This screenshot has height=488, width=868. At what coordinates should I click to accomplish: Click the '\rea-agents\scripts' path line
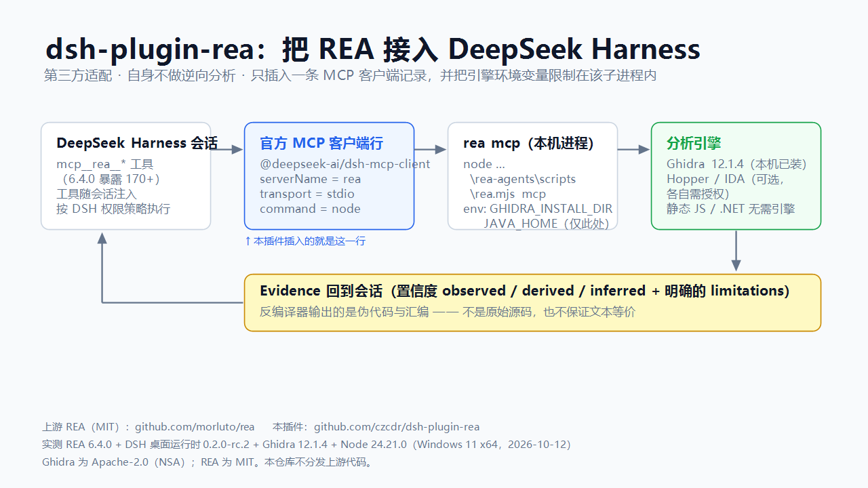(522, 179)
